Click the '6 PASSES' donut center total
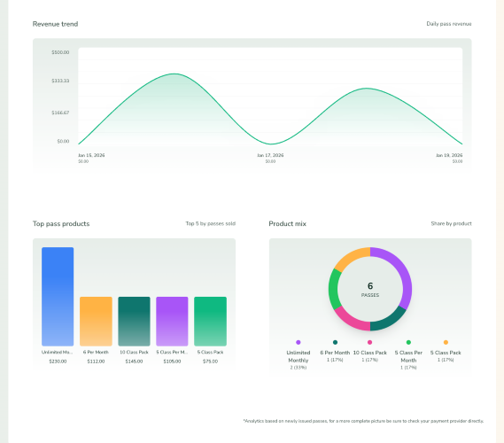The width and height of the screenshot is (504, 443). pos(370,290)
